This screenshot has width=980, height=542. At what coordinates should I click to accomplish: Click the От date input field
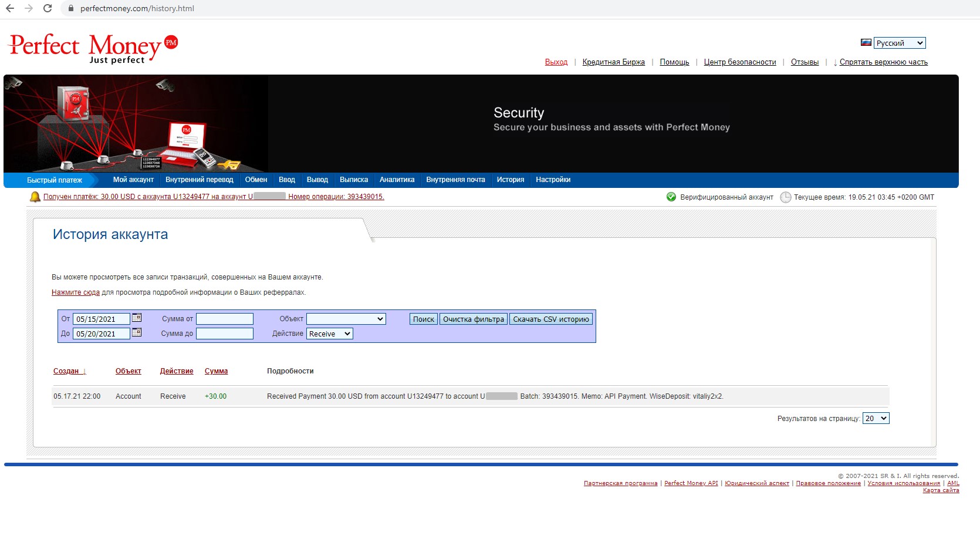[x=102, y=319]
